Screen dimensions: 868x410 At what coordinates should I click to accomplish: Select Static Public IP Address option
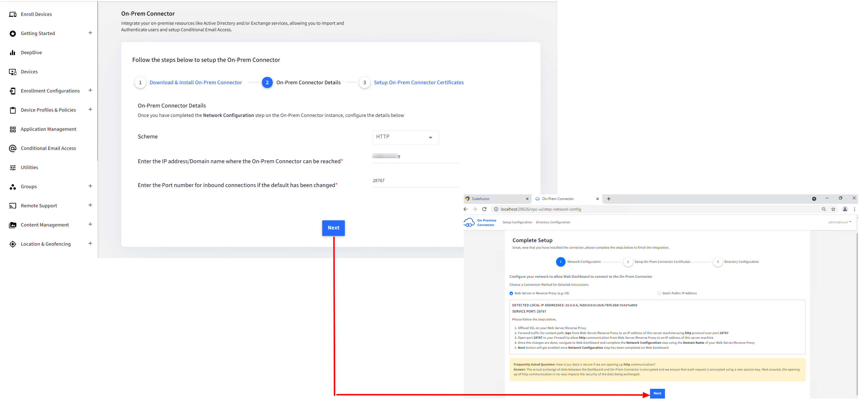point(659,293)
